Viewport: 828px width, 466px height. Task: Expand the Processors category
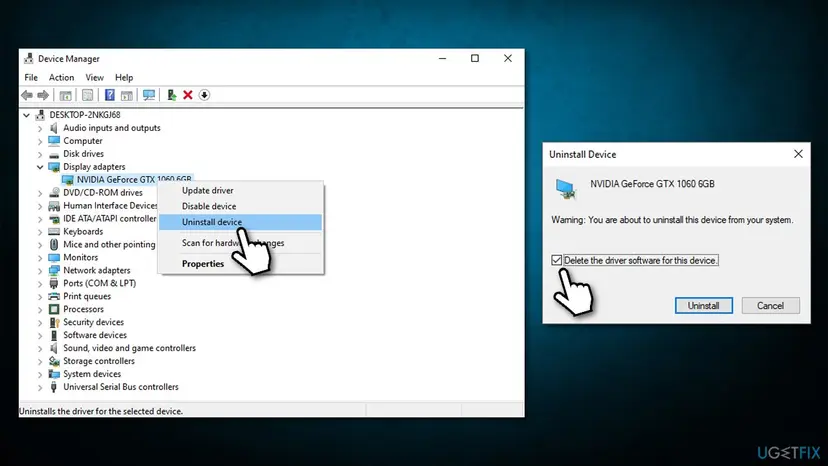pos(40,310)
